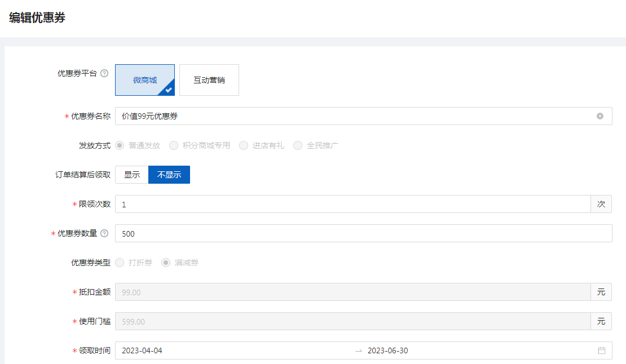Click the 抵扣金额 field showing 99.00
The height and width of the screenshot is (364, 626).
tap(352, 292)
